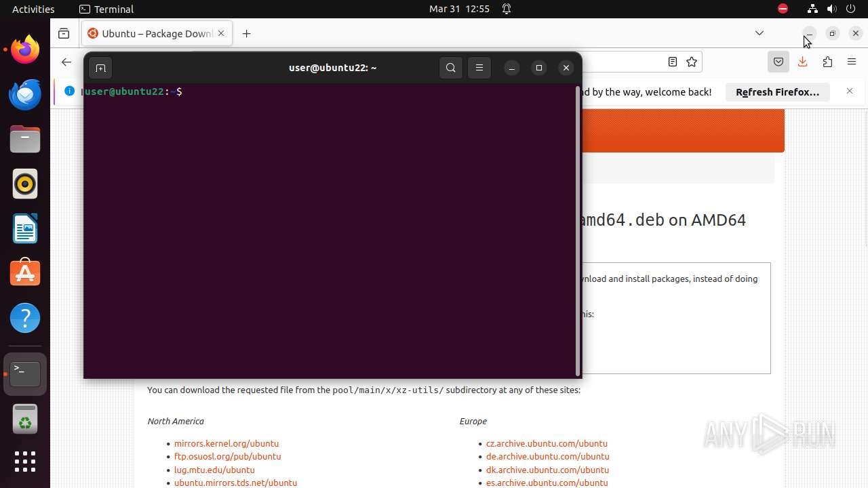Open es.archive.ubuntu.com/ubuntu mirror link
The image size is (868, 488).
click(547, 483)
